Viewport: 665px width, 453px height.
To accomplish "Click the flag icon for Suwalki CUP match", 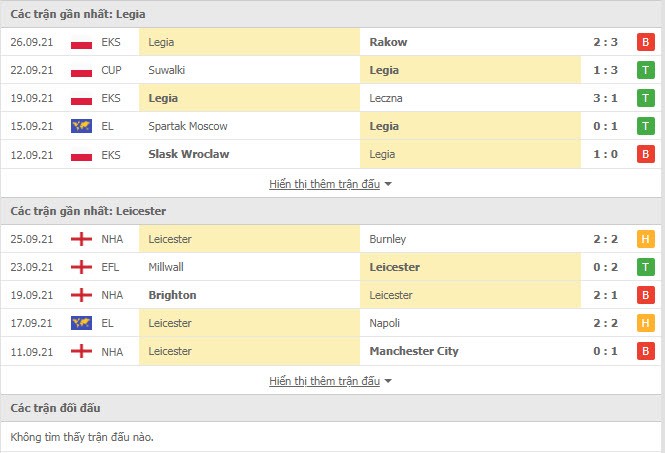I will [x=81, y=71].
